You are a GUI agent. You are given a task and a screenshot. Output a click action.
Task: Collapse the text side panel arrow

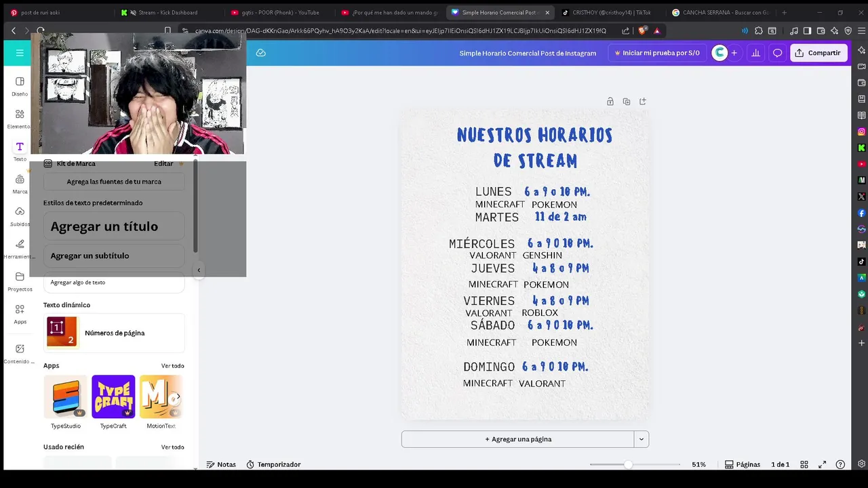click(199, 270)
